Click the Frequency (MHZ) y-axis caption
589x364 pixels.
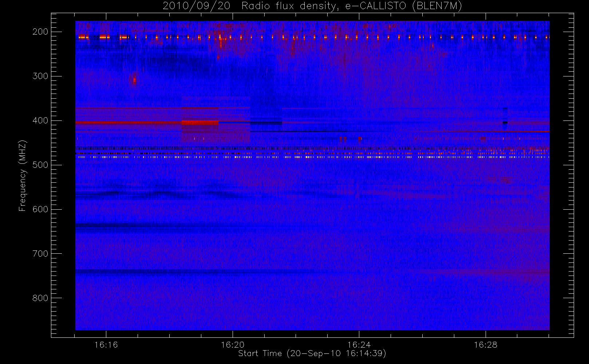pyautogui.click(x=23, y=175)
